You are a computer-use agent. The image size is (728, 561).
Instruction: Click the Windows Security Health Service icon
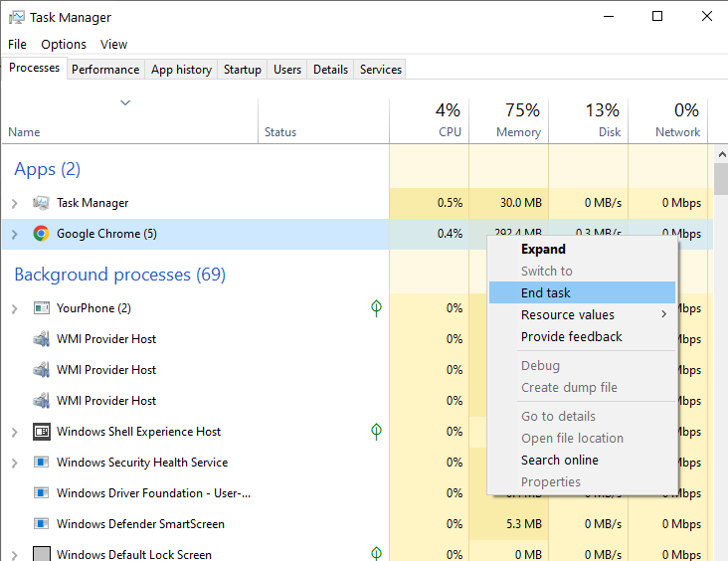point(42,463)
